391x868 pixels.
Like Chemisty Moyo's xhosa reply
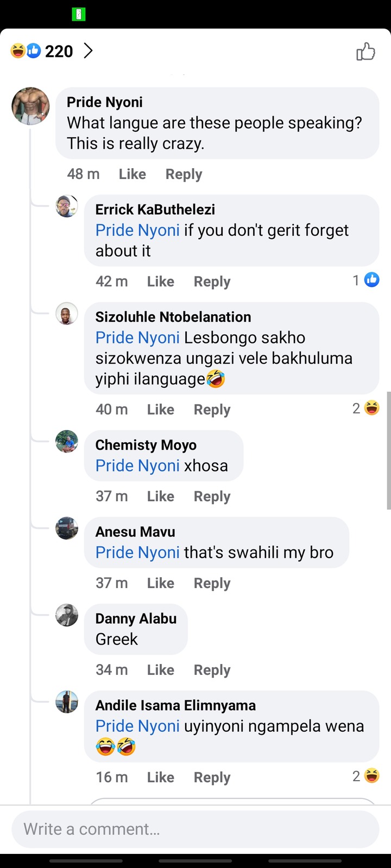(160, 496)
